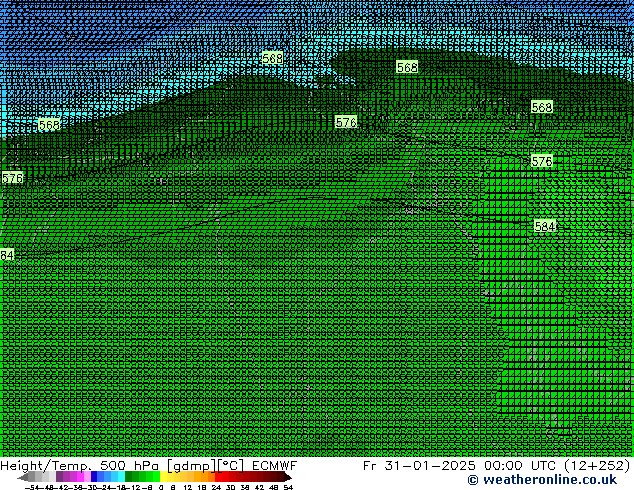Screen dimensions: 634x490
Task: Click the '(12+252)' forecast hour text
Action: pos(597,466)
